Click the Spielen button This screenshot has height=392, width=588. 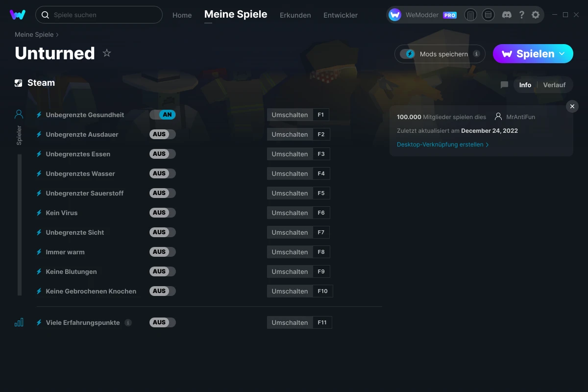tap(533, 53)
